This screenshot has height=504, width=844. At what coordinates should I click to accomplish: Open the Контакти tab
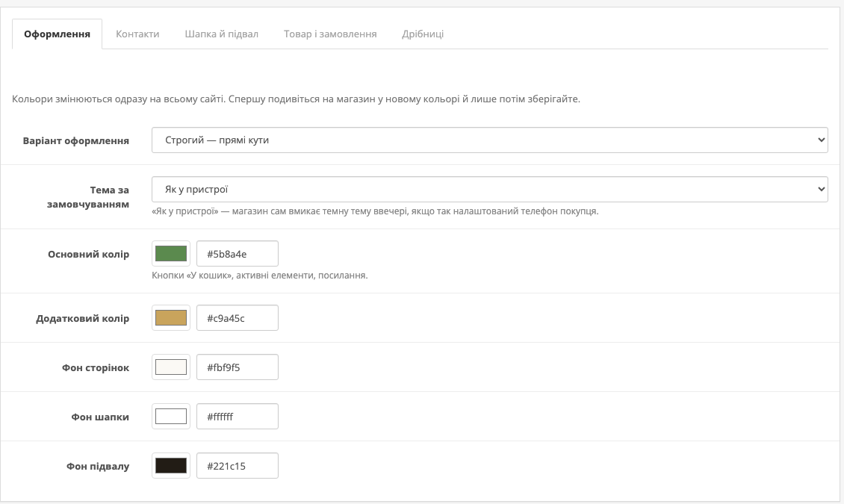(137, 34)
